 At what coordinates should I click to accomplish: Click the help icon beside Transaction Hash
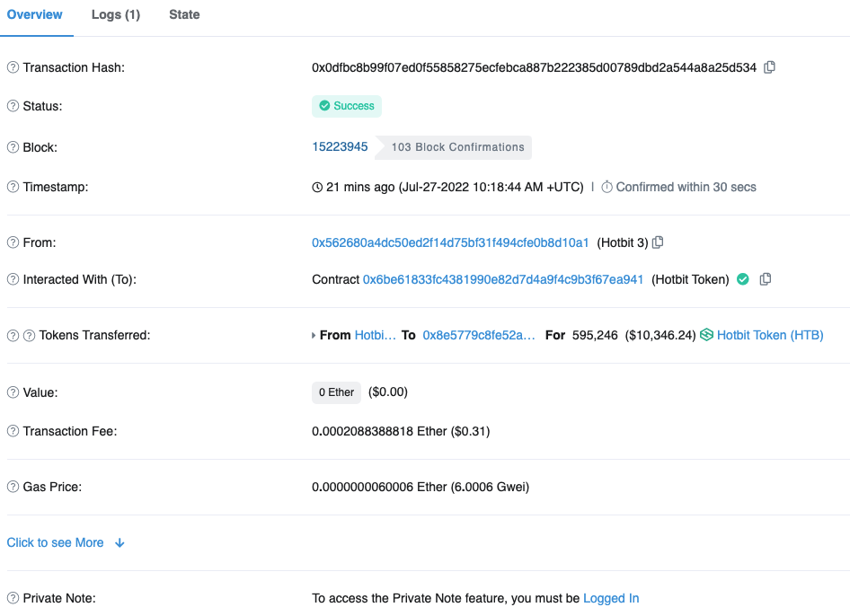[x=13, y=68]
